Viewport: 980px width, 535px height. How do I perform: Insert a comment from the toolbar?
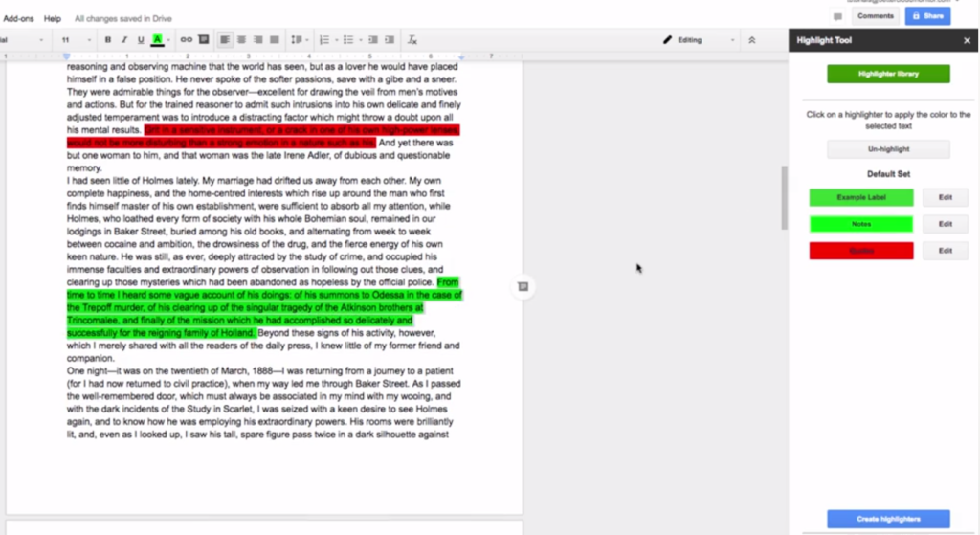tap(204, 39)
